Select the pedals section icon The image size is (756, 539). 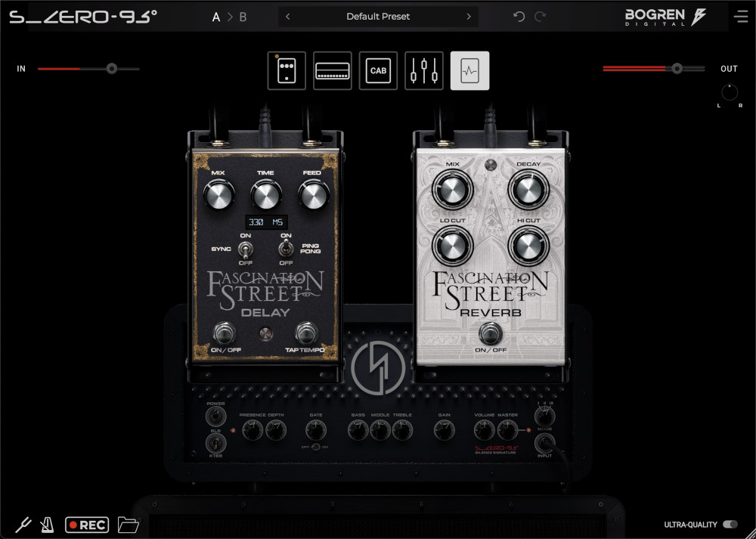click(287, 71)
